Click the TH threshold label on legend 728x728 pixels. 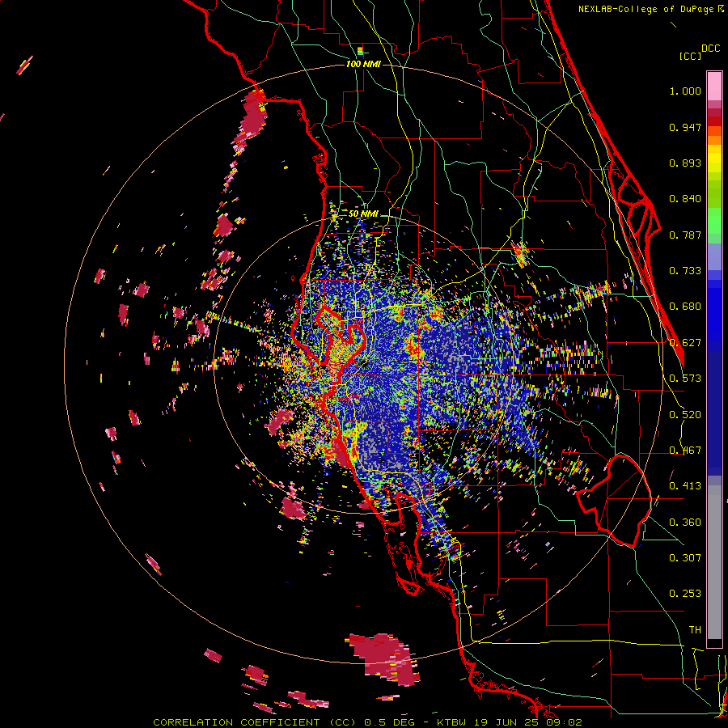click(695, 630)
